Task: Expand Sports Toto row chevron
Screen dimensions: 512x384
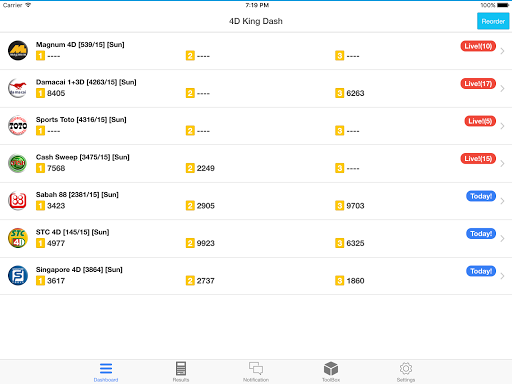Action: click(x=502, y=126)
